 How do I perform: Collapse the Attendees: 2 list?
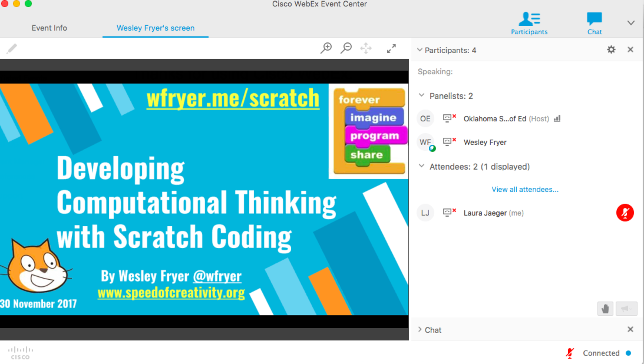point(422,166)
